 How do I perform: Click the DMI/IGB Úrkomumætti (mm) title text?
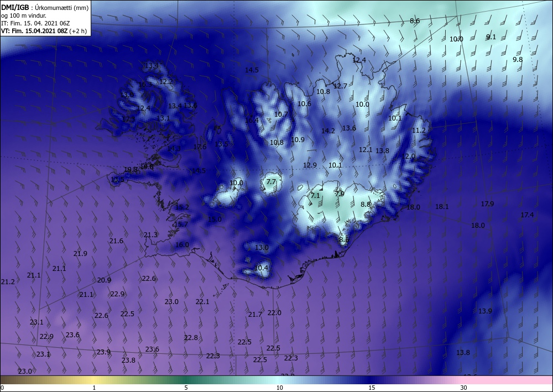[x=45, y=8]
